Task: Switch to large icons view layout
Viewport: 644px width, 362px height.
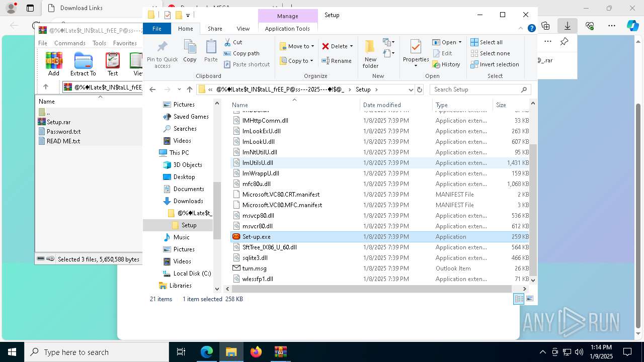Action: coord(529,299)
